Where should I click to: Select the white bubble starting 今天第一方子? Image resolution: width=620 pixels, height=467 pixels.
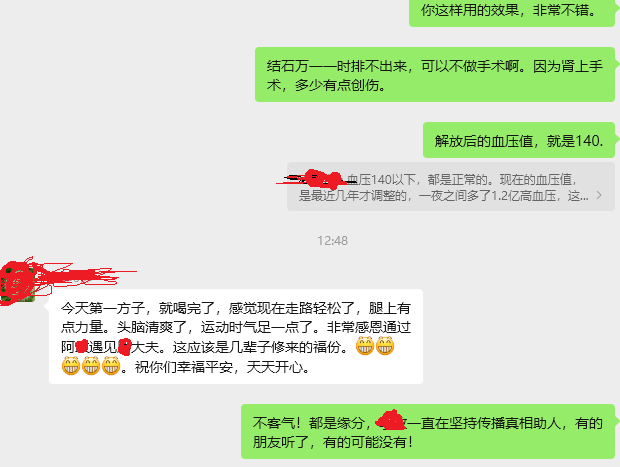(236, 337)
